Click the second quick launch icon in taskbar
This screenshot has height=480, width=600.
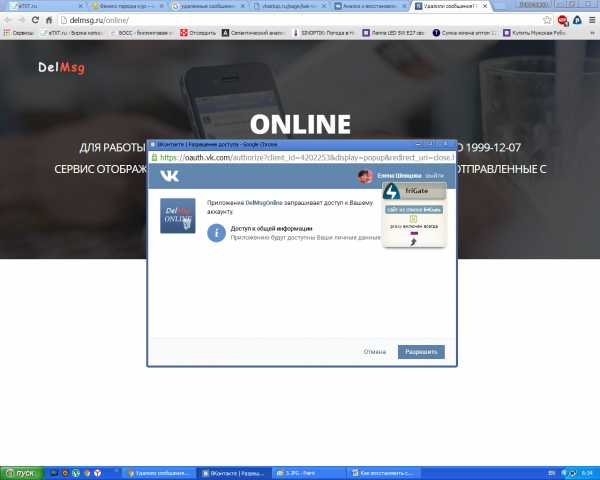coord(65,473)
